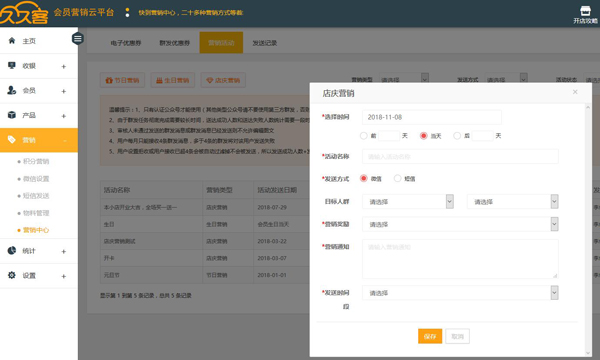Choose 短信 as the send method
The height and width of the screenshot is (360, 600).
point(398,179)
